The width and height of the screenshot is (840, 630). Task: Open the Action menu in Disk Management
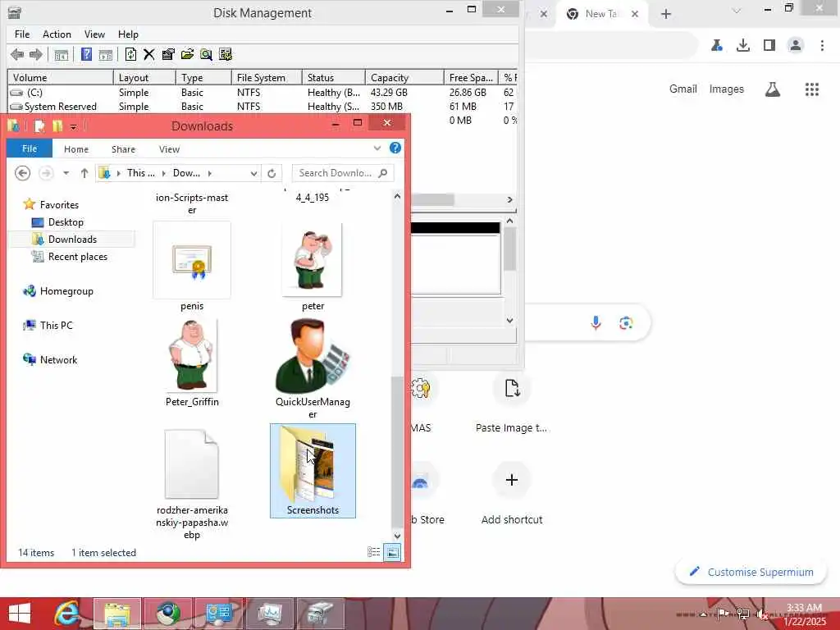click(x=57, y=34)
